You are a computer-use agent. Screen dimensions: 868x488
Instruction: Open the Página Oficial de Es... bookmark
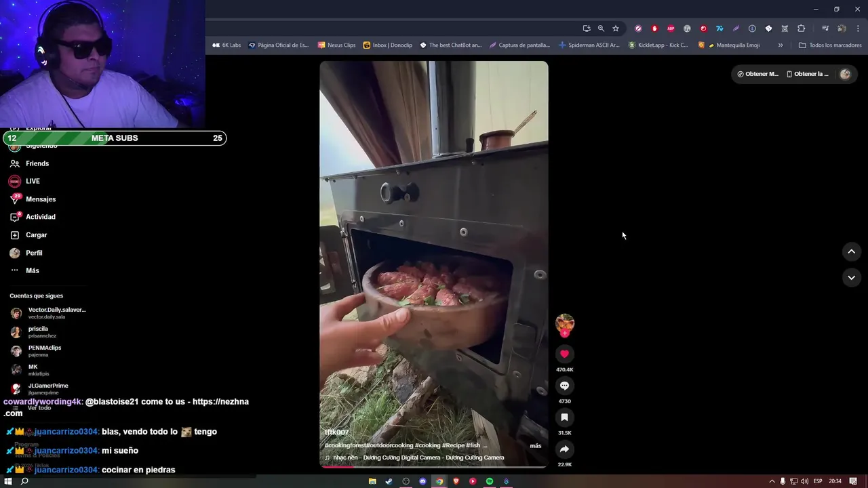tap(278, 45)
